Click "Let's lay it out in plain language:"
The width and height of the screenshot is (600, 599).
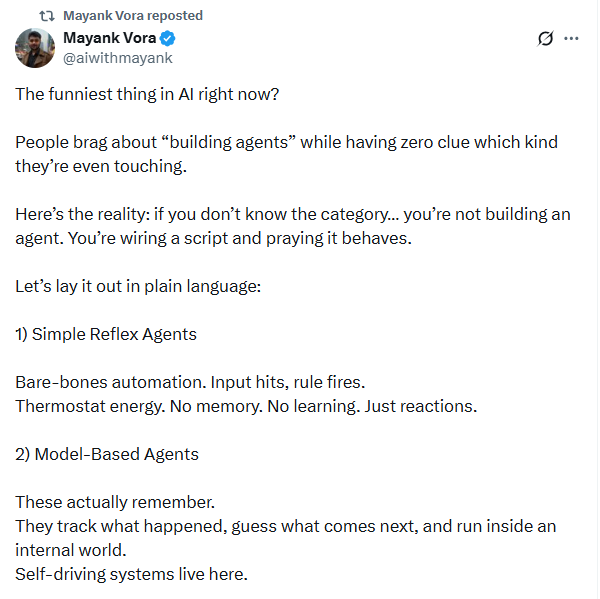(x=138, y=286)
